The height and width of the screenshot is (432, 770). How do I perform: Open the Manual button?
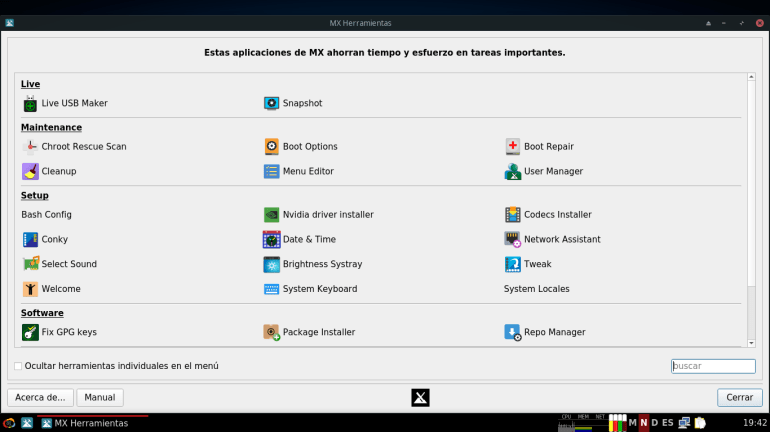[x=100, y=397]
